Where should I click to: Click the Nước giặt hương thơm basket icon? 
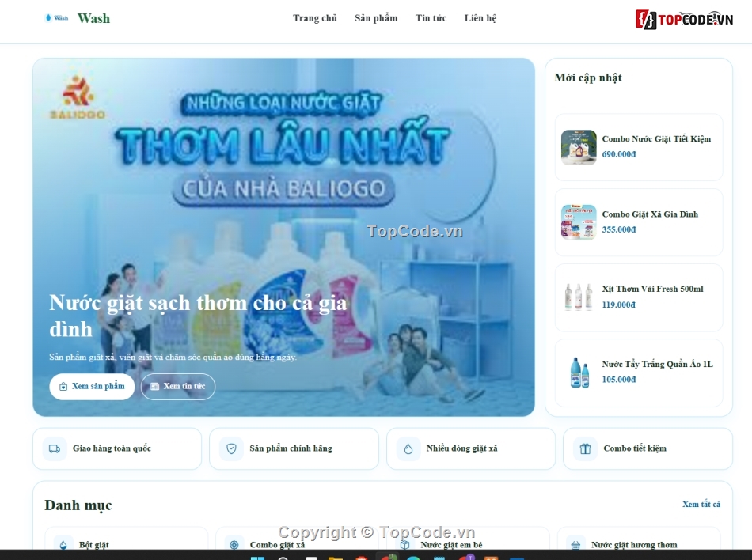coord(575,545)
